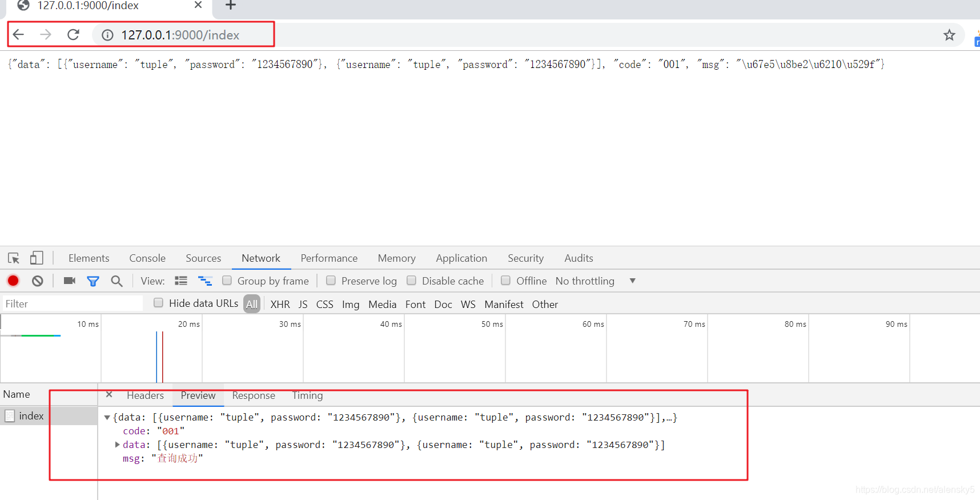Show the network overview waterfall view
This screenshot has width=980, height=500.
pyautogui.click(x=205, y=281)
